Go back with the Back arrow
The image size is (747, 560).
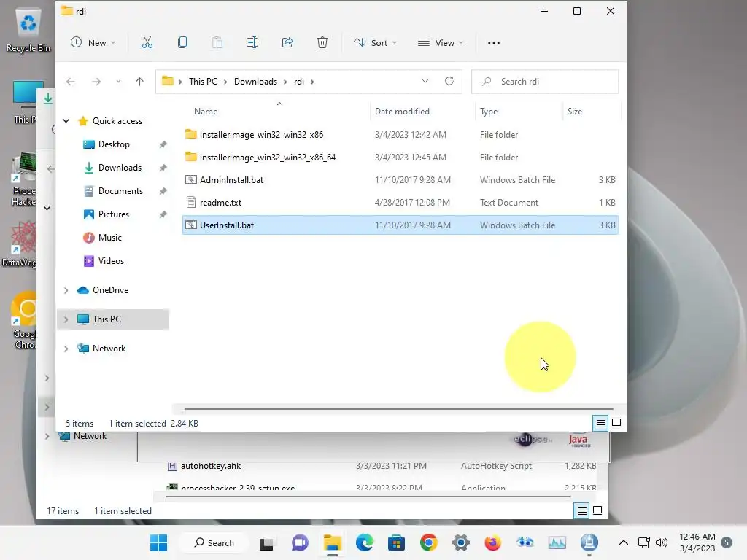point(71,82)
